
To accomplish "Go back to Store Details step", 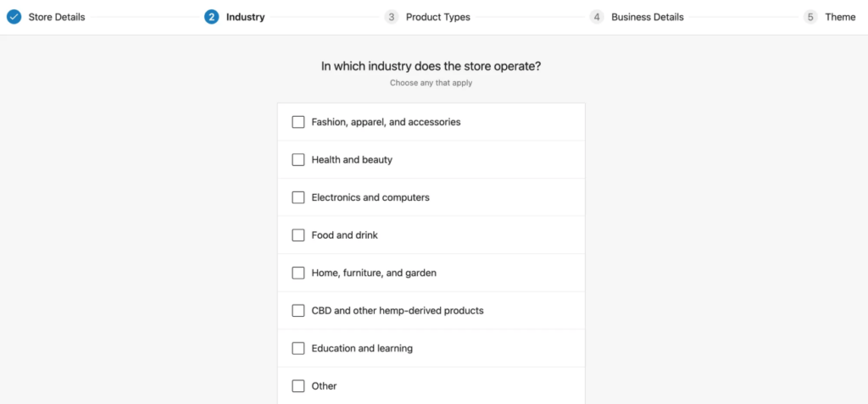I will coord(57,17).
